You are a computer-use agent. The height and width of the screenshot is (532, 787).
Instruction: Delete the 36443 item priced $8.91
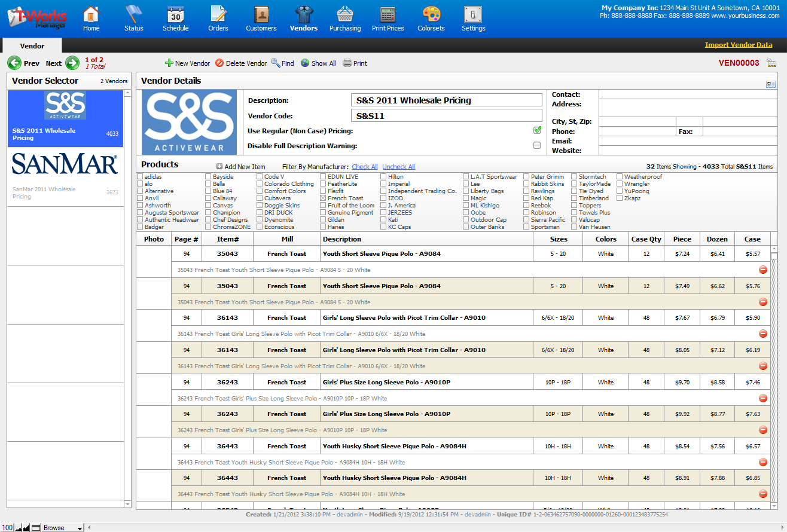[x=763, y=494]
